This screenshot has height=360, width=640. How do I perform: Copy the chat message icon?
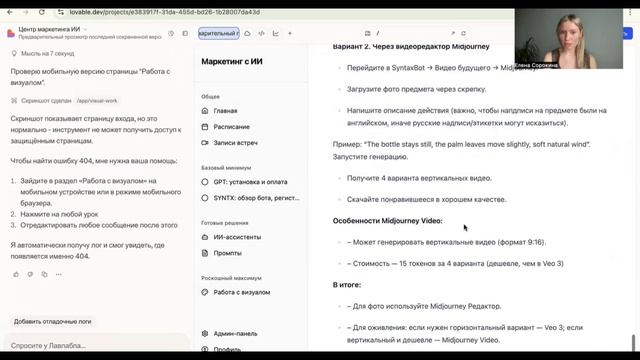pyautogui.click(x=44, y=275)
